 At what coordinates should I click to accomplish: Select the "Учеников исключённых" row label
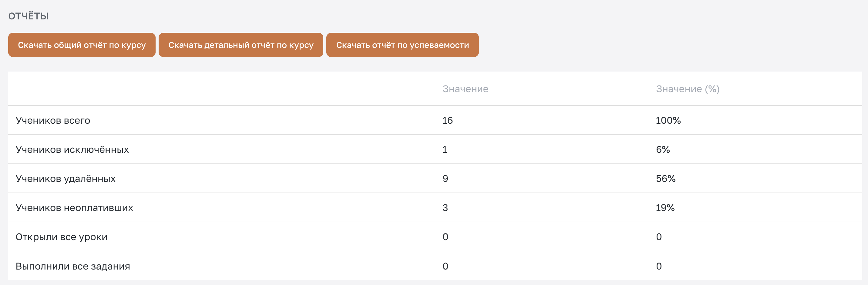click(72, 149)
